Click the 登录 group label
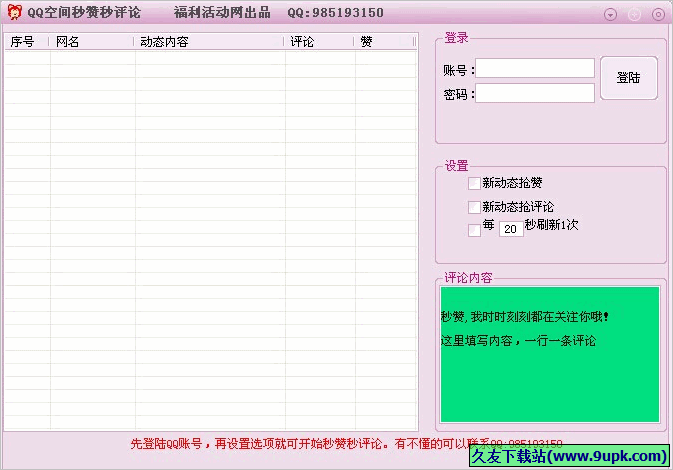This screenshot has height=470, width=673. coord(456,38)
